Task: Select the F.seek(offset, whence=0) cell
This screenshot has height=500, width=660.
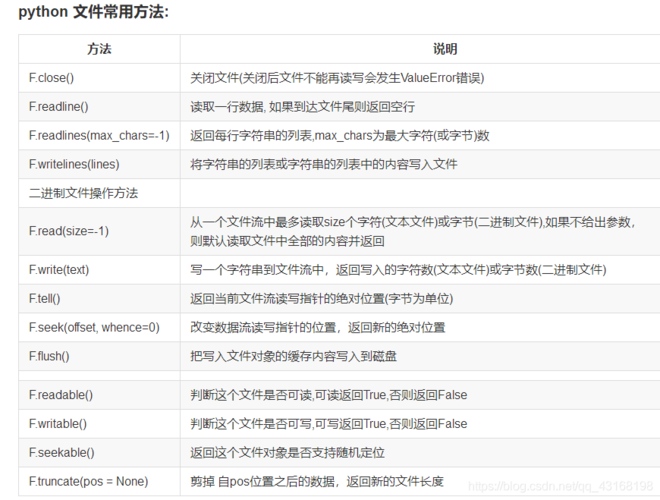Action: pyautogui.click(x=99, y=327)
